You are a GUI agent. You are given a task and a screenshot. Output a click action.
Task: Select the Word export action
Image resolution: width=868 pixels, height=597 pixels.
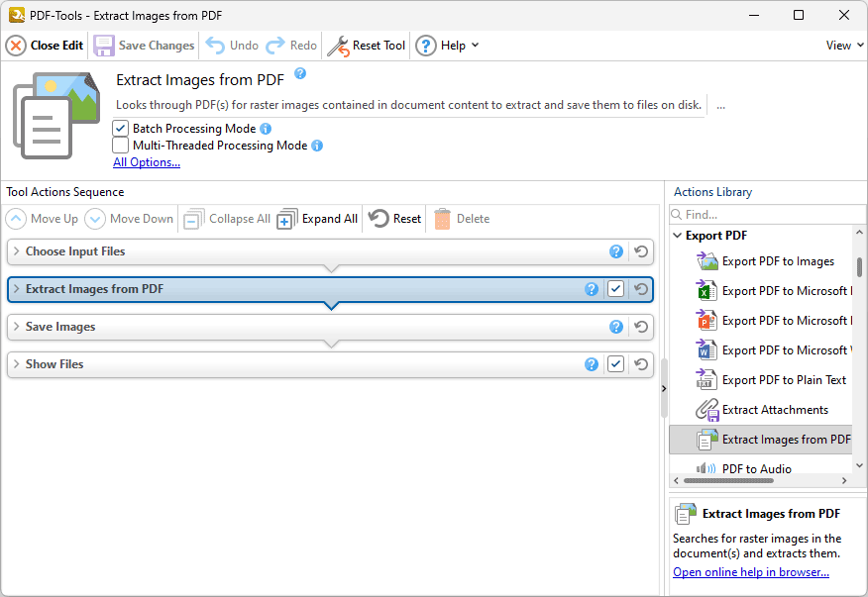click(x=773, y=350)
